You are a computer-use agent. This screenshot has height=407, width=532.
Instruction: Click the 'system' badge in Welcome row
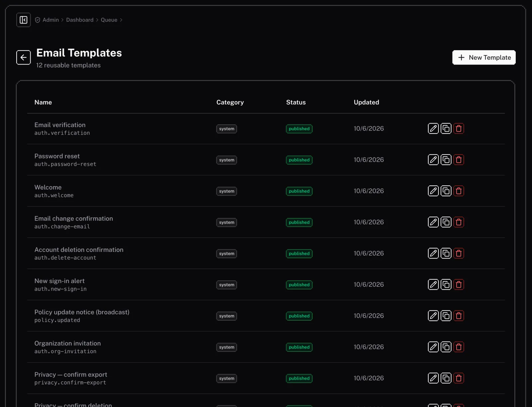(227, 191)
